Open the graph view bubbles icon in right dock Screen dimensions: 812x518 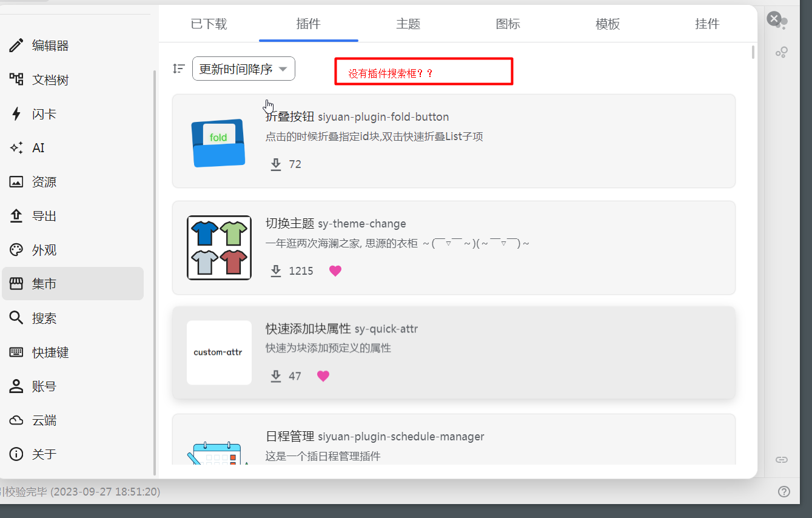(782, 52)
